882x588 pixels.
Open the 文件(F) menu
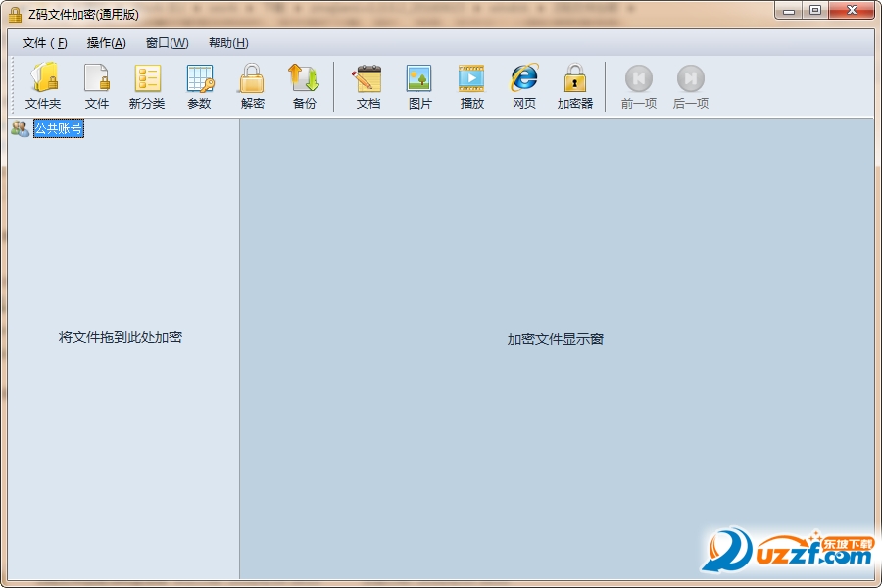click(x=45, y=43)
